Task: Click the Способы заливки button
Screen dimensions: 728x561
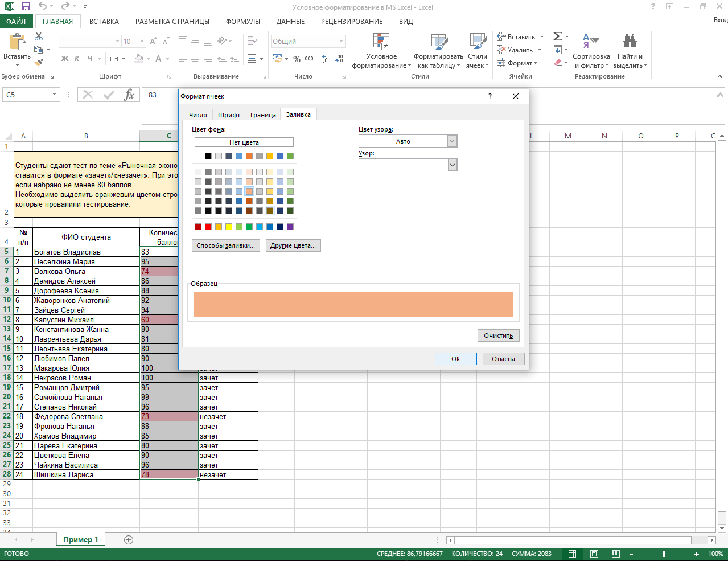Action: (226, 245)
